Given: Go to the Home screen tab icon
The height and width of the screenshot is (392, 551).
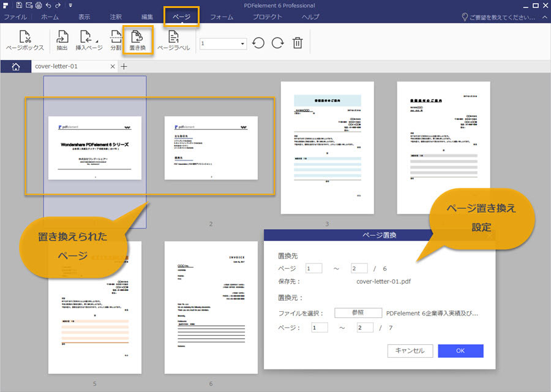Looking at the screenshot, I should [x=16, y=66].
